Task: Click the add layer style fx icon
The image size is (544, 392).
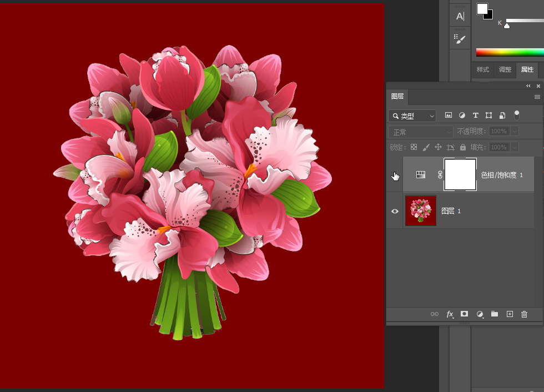Action: (x=450, y=314)
